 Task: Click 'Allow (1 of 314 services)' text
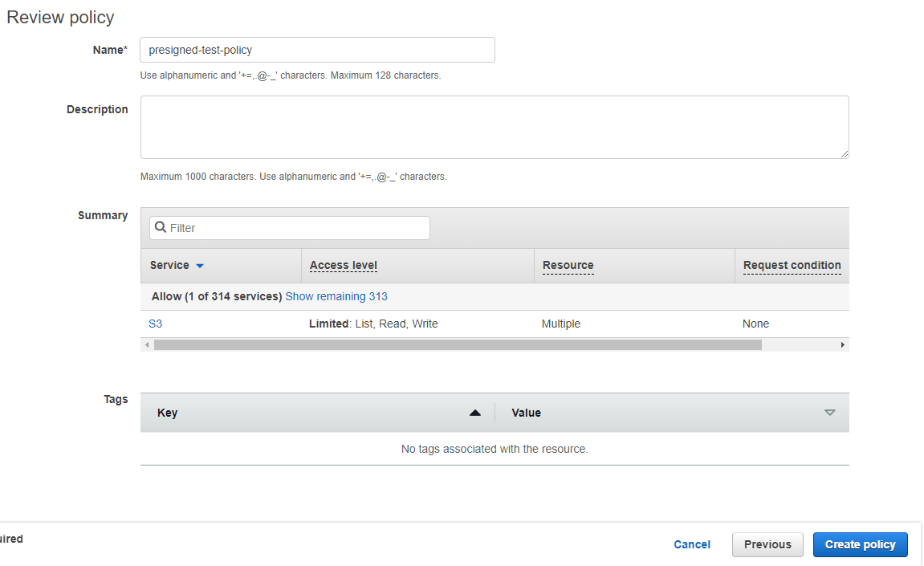216,296
